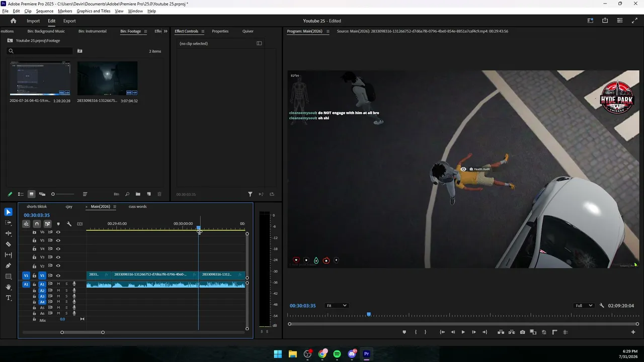Image resolution: width=644 pixels, height=362 pixels.
Task: Toggle Linked Selection in the timeline
Action: click(x=47, y=224)
